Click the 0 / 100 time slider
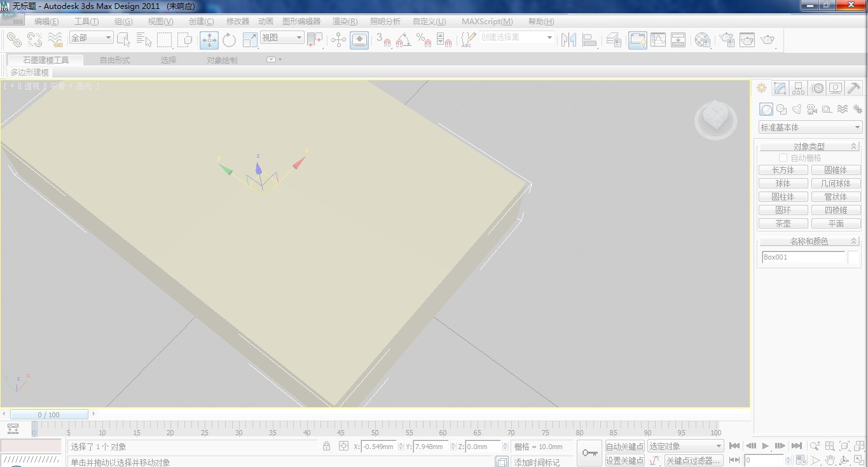 point(49,414)
